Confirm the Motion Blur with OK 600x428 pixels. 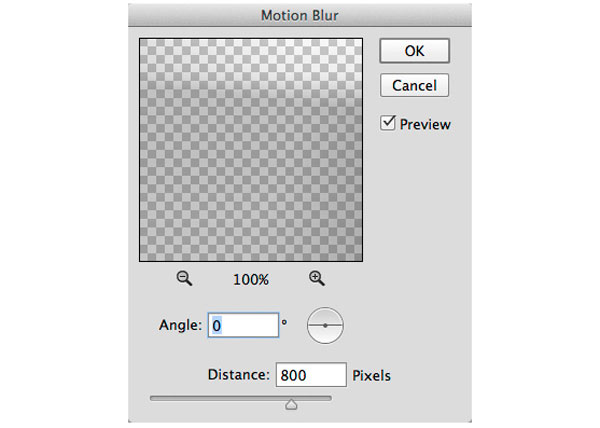[x=414, y=51]
